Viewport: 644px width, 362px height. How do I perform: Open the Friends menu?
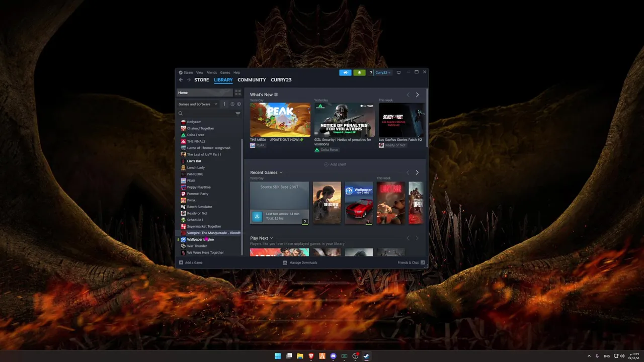pyautogui.click(x=212, y=72)
